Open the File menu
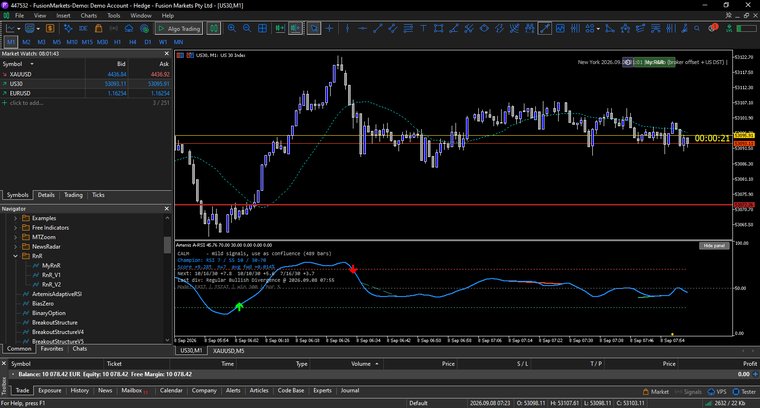760x408 pixels. [19, 16]
